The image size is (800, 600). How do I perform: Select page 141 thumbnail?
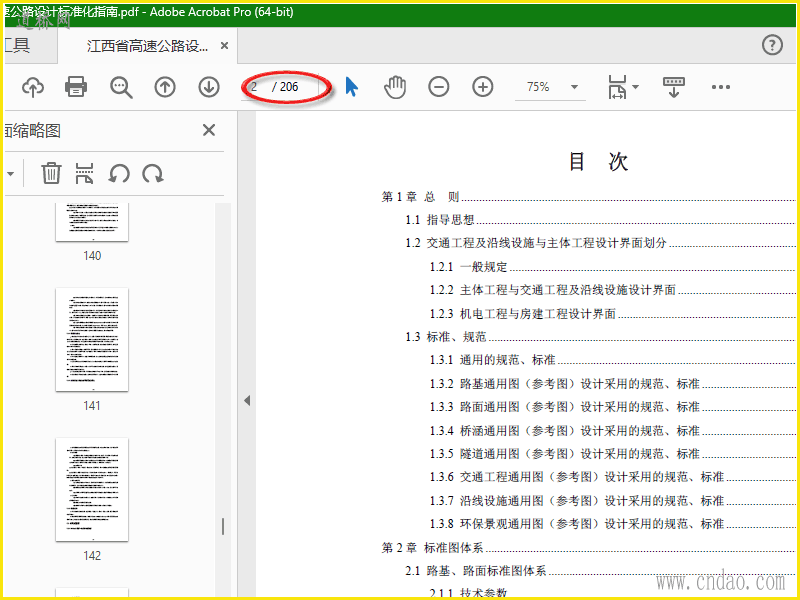click(x=92, y=339)
